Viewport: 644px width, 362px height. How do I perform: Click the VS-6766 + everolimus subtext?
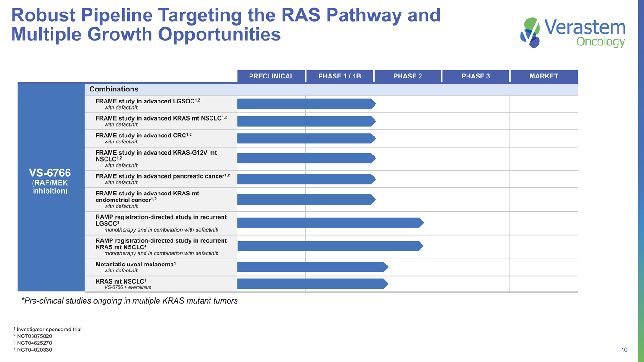coord(128,287)
